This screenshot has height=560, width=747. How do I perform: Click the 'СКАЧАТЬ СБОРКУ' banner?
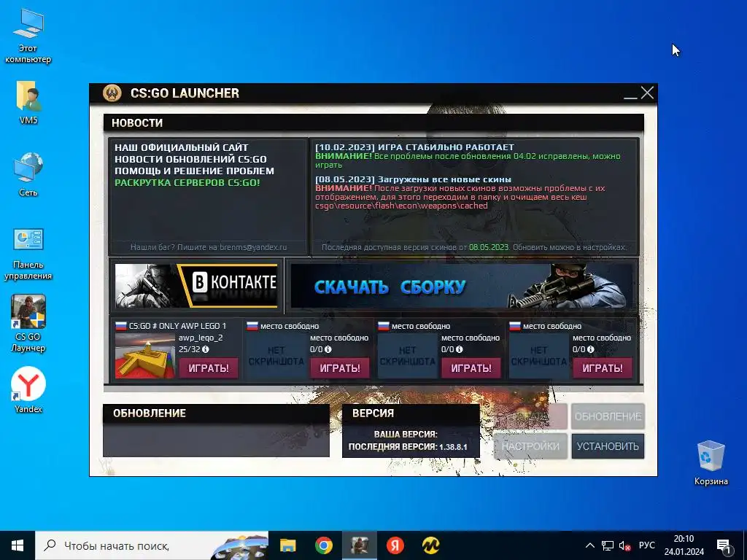(x=462, y=286)
